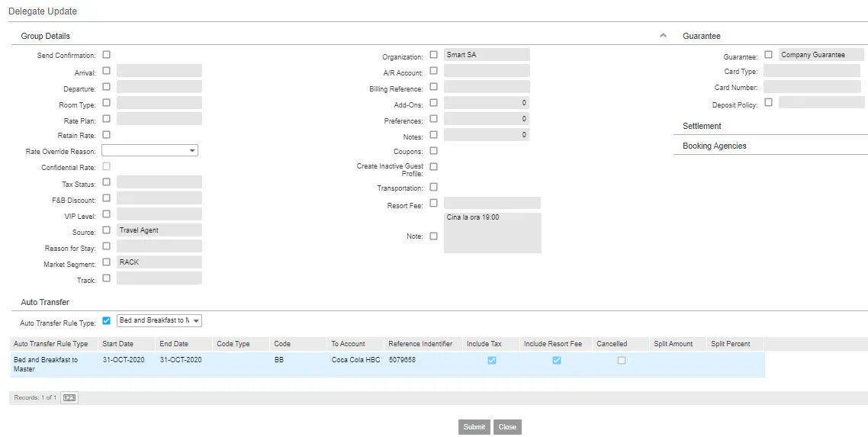Click Coca Cola HBC account cell
Screen dimensions: 868x437
[x=355, y=360]
